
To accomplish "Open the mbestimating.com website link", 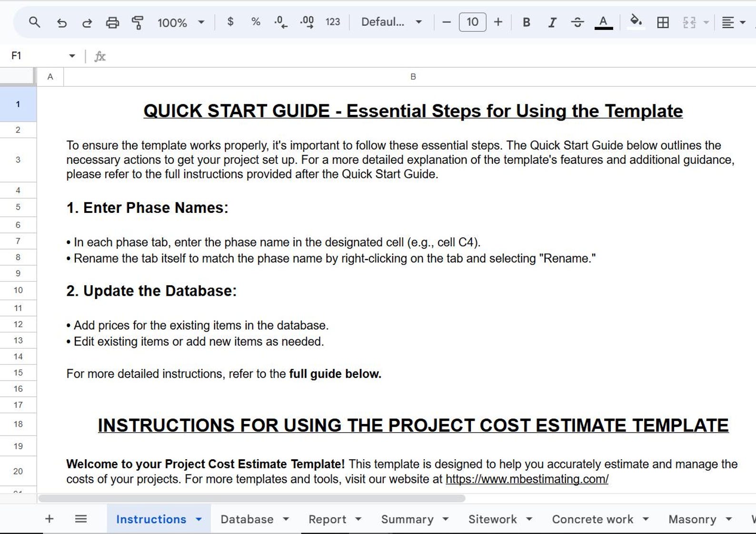I will click(527, 479).
